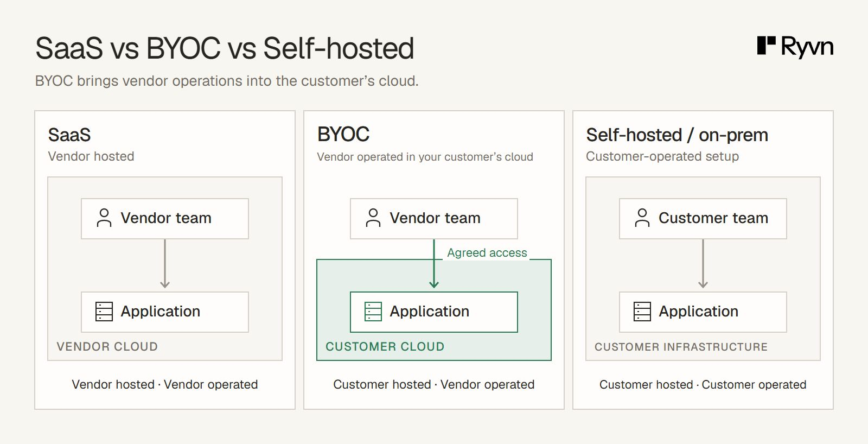Screen dimensions: 868x444
Task: Click the 'Customer-operated setup' subheading
Action: tap(662, 156)
